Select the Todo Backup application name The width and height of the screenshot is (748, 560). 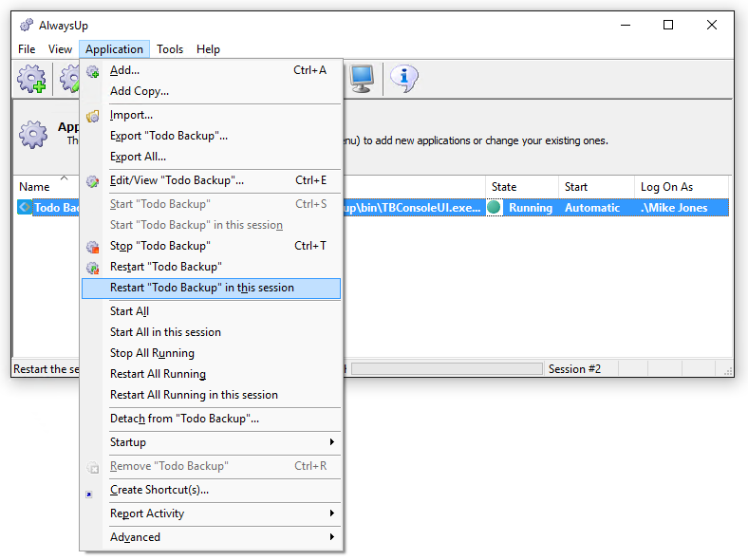click(57, 208)
